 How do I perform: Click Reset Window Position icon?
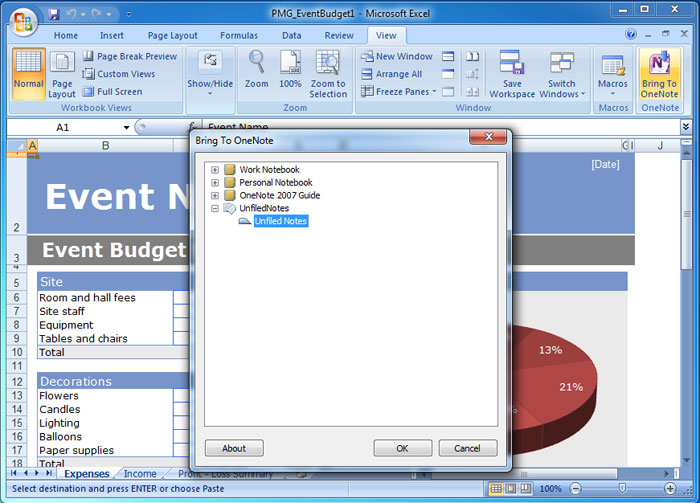tap(472, 91)
